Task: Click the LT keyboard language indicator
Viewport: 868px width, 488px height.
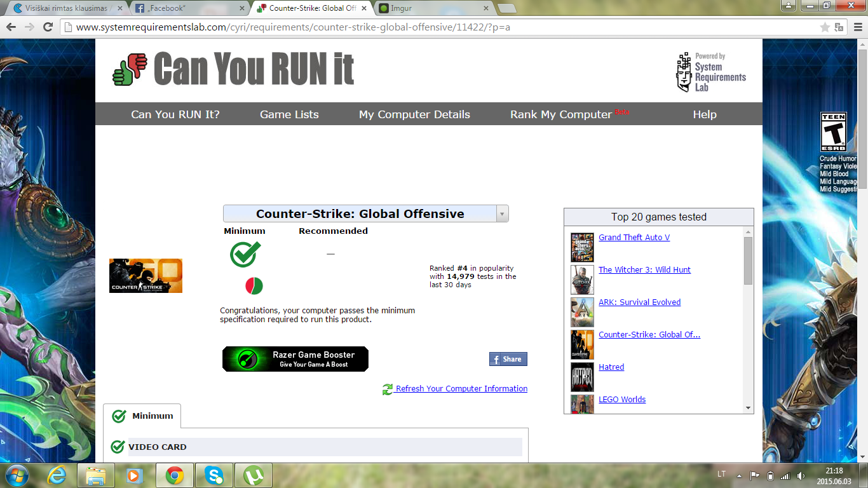Action: tap(721, 475)
